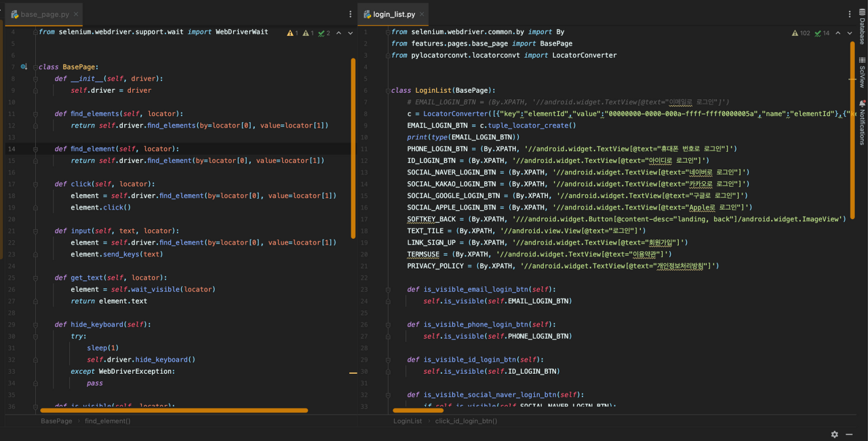The image size is (868, 441).
Task: Open right editor tab options (three dots)
Action: point(850,14)
